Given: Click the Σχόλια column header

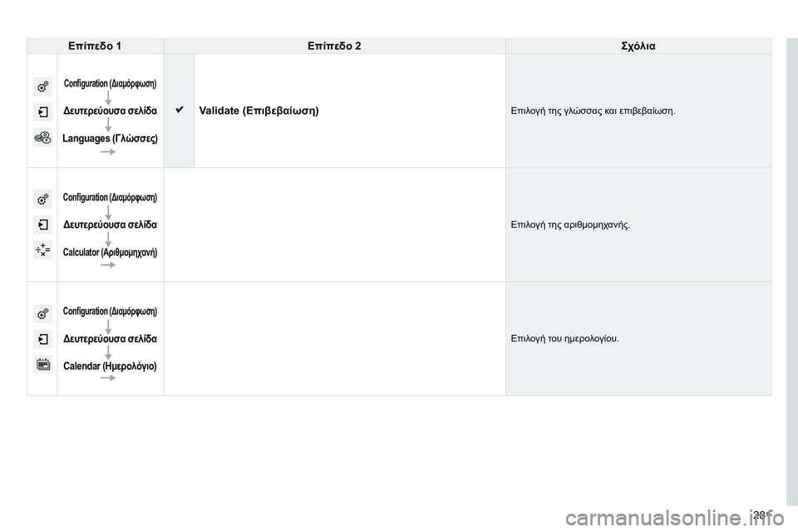Looking at the screenshot, I should click(638, 46).
